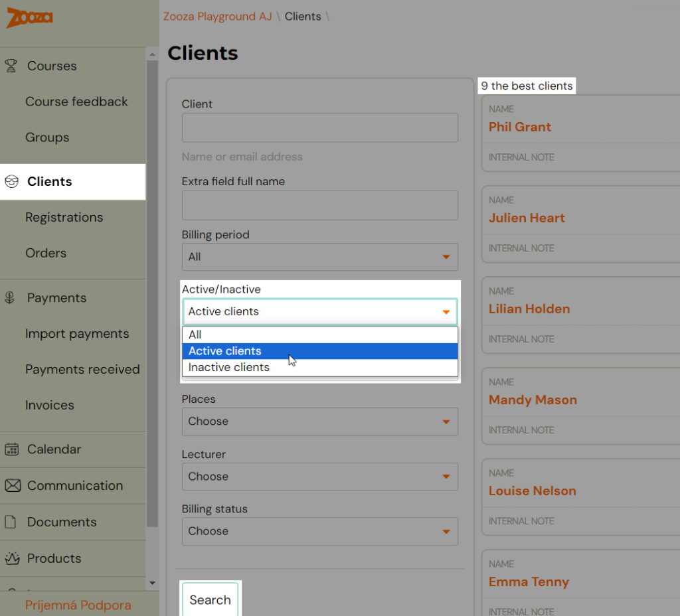Choose All in the Active/Inactive list
680x616 pixels.
click(319, 335)
